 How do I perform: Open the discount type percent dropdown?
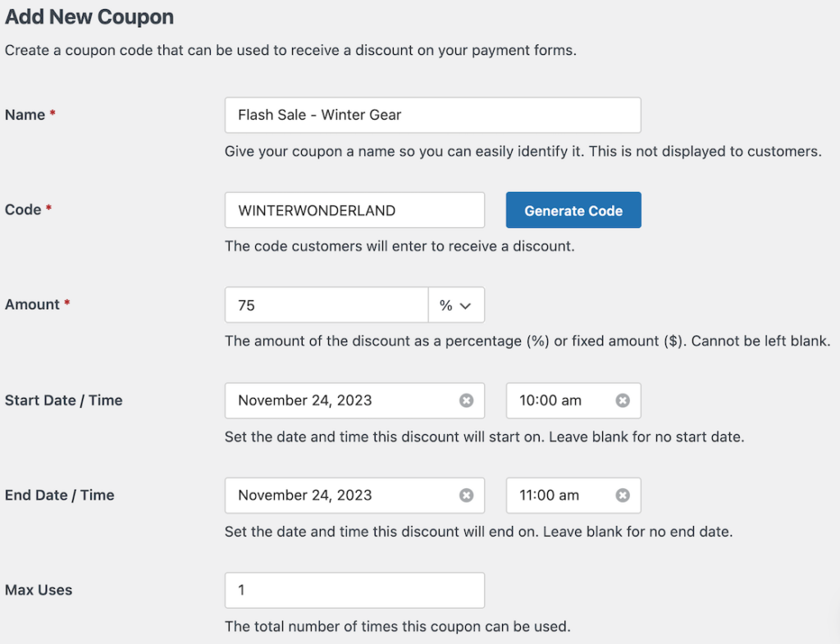click(457, 304)
